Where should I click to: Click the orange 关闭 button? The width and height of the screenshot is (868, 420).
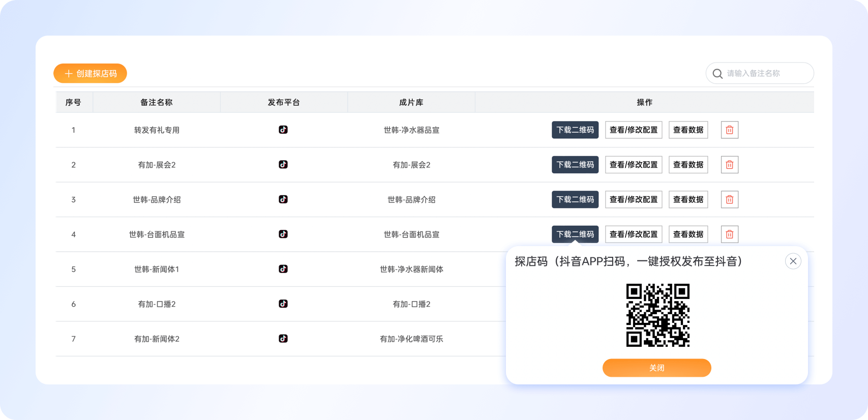click(x=657, y=368)
